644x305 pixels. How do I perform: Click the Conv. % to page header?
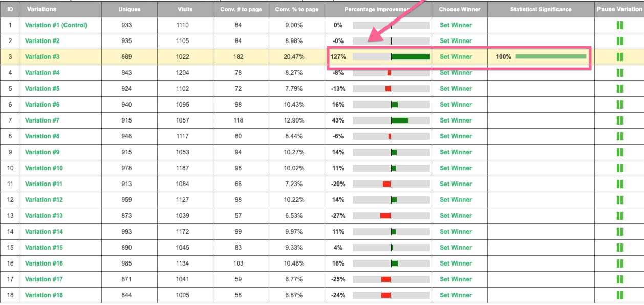[296, 9]
